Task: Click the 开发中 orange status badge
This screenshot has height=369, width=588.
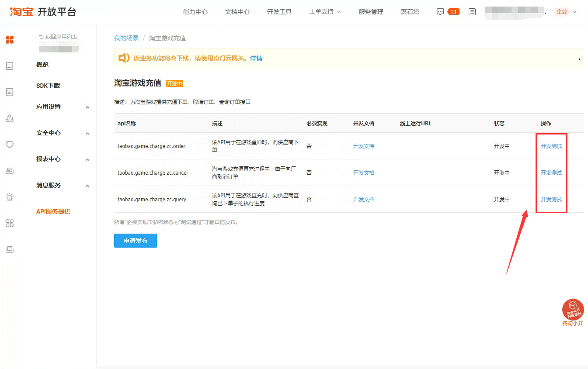Action: point(174,84)
